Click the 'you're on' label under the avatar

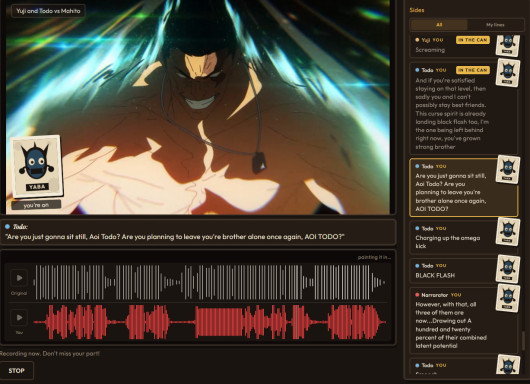(36, 205)
